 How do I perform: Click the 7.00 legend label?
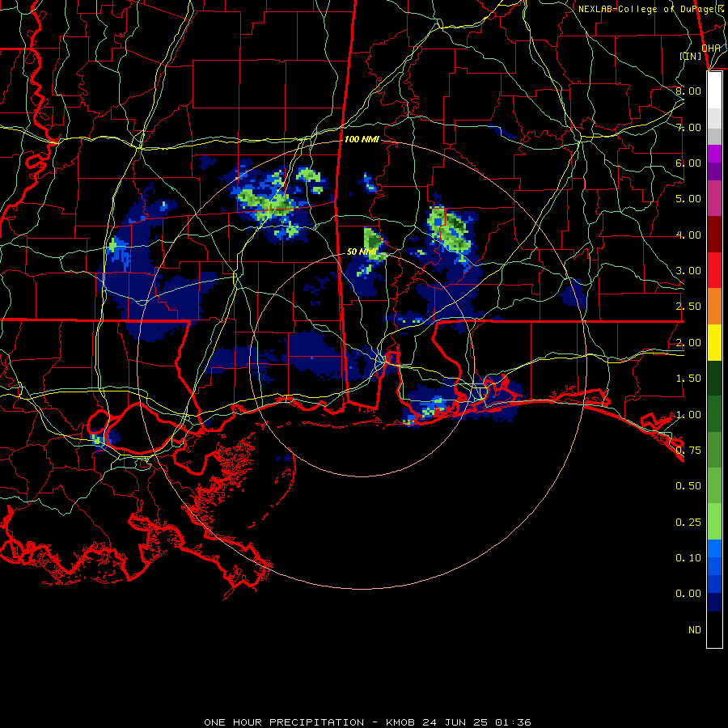tap(688, 127)
